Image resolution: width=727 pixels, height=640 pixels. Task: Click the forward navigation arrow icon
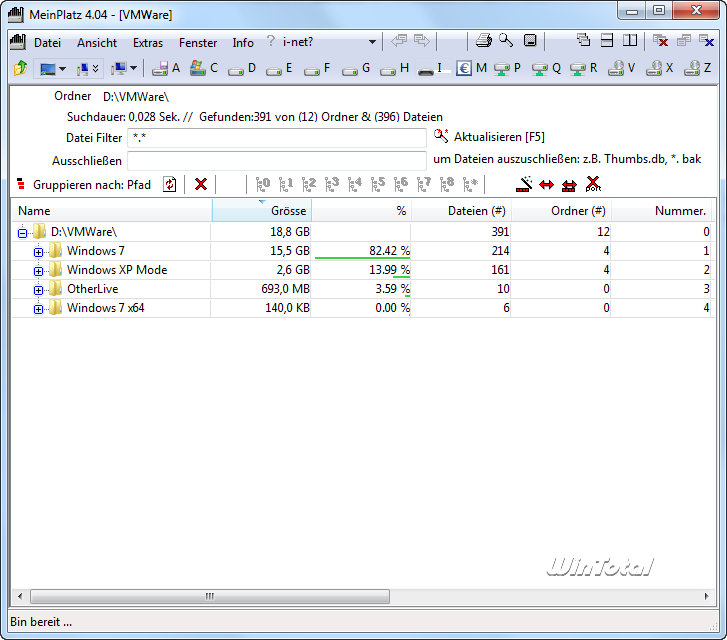coord(421,41)
